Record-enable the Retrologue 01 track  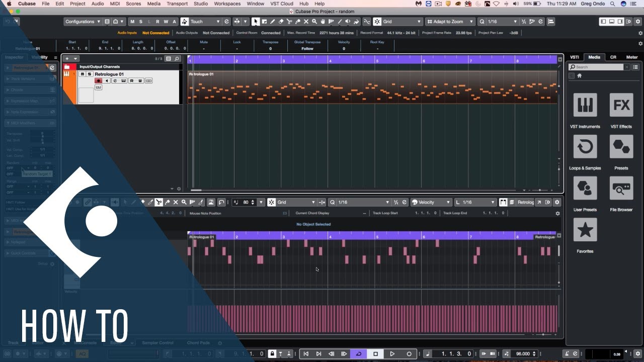pyautogui.click(x=99, y=81)
